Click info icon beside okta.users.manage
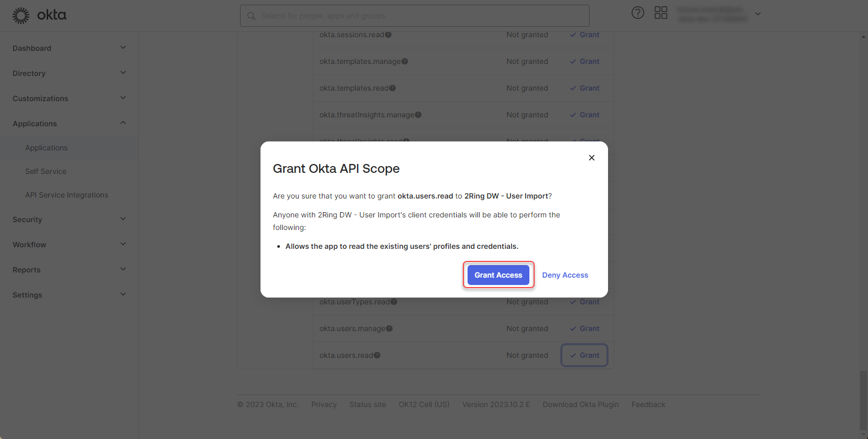The width and height of the screenshot is (868, 439). coord(389,328)
